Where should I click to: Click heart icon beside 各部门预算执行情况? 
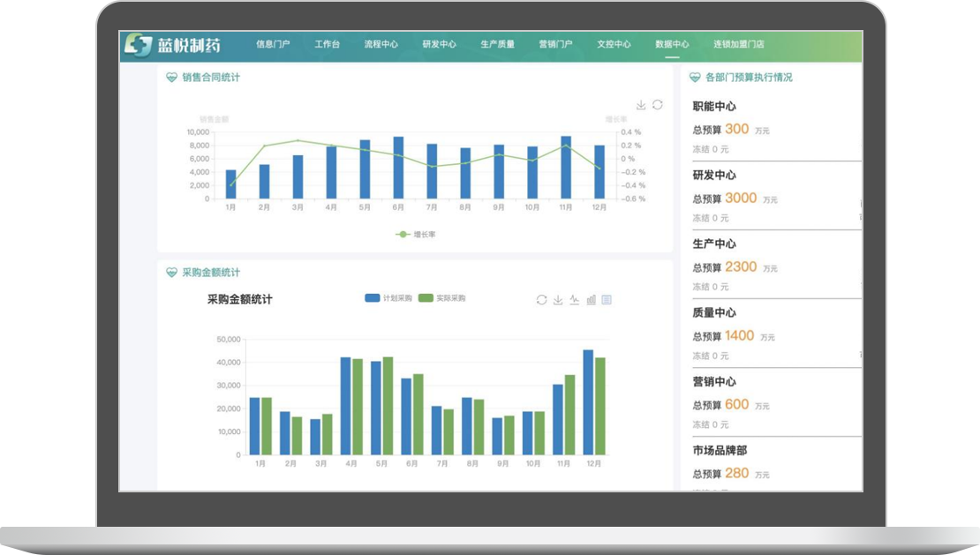tap(694, 78)
